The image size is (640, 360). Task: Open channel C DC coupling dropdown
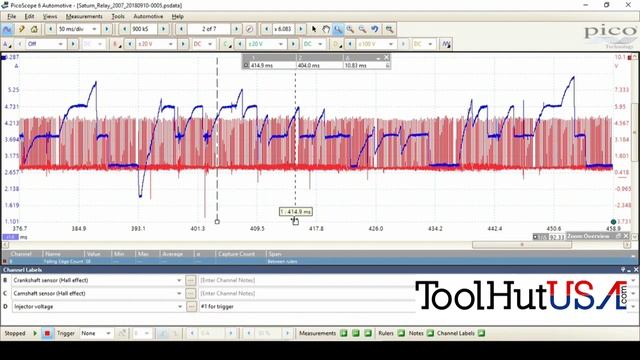click(x=313, y=44)
